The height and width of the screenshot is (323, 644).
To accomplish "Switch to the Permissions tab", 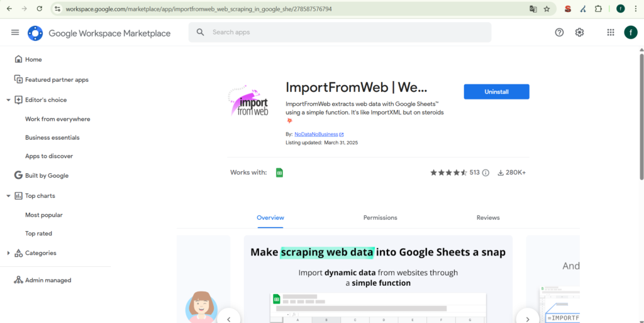I will click(380, 218).
